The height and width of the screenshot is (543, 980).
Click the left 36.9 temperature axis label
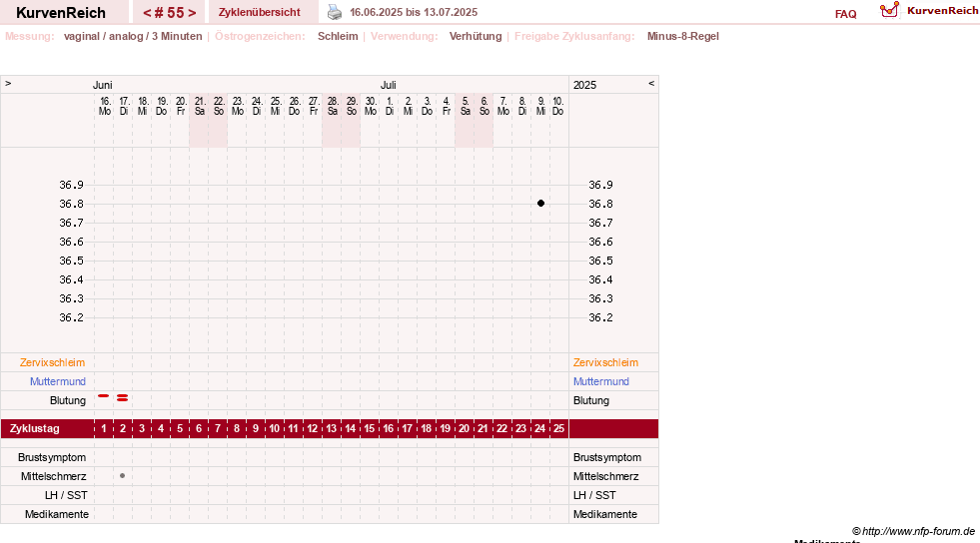click(71, 185)
